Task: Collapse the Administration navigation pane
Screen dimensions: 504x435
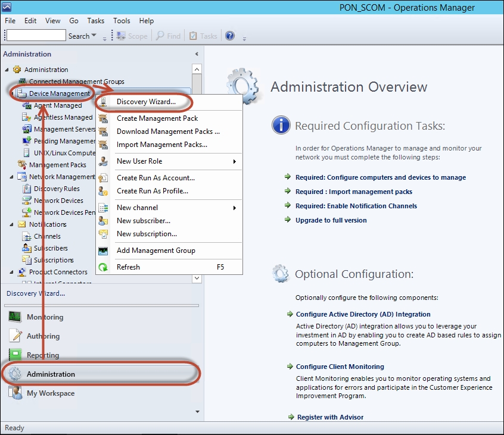Action: [197, 54]
